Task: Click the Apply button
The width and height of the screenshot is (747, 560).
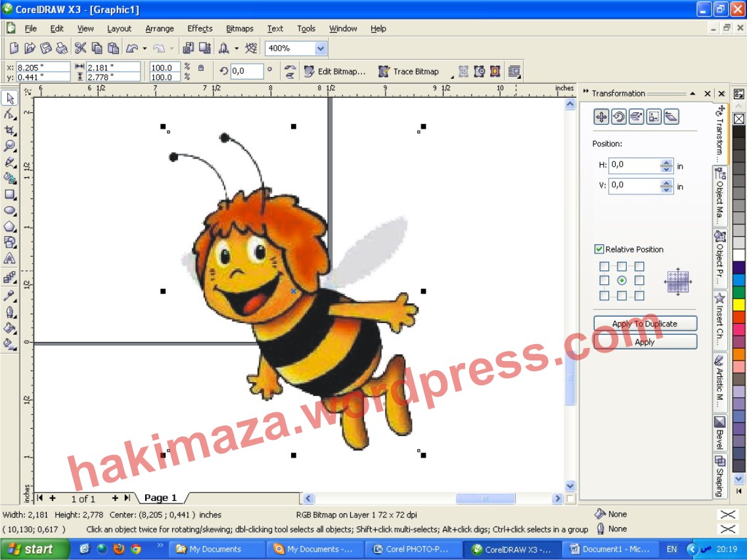Action: [x=645, y=342]
